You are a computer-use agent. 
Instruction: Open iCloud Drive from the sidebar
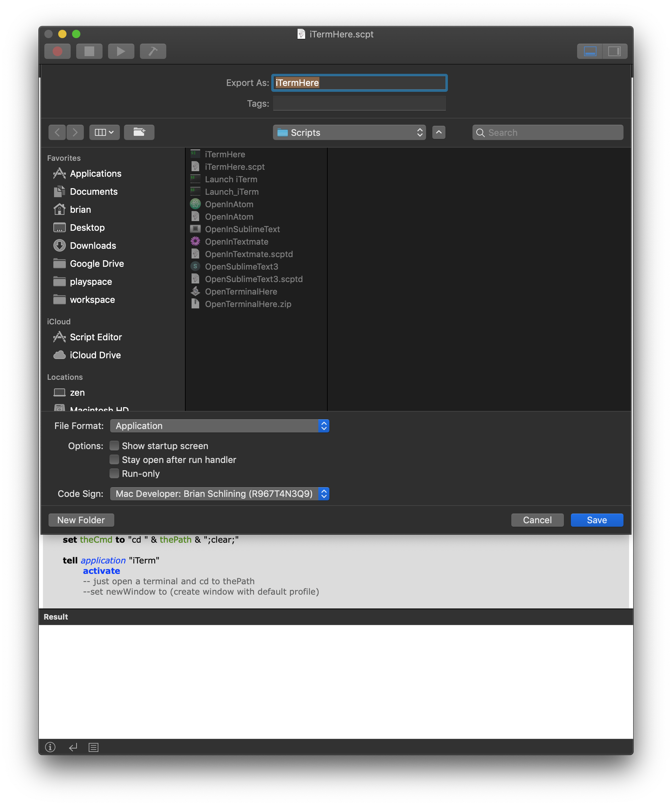click(x=96, y=354)
